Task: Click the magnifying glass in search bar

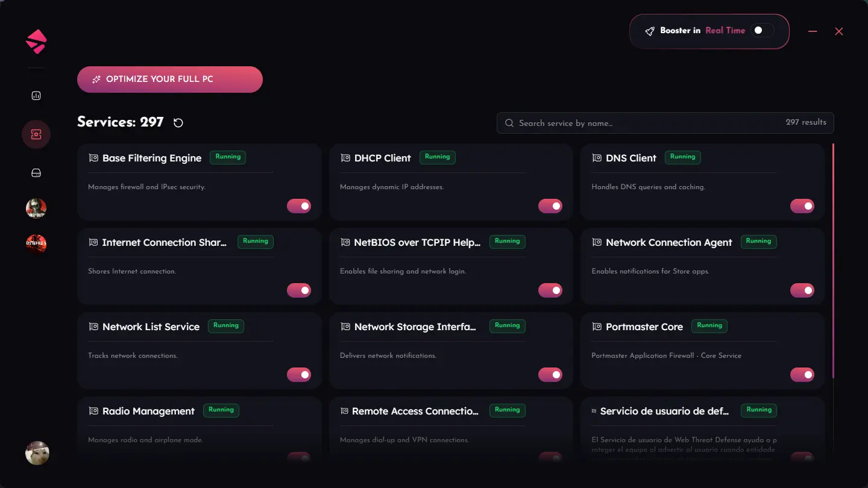Action: click(x=509, y=123)
